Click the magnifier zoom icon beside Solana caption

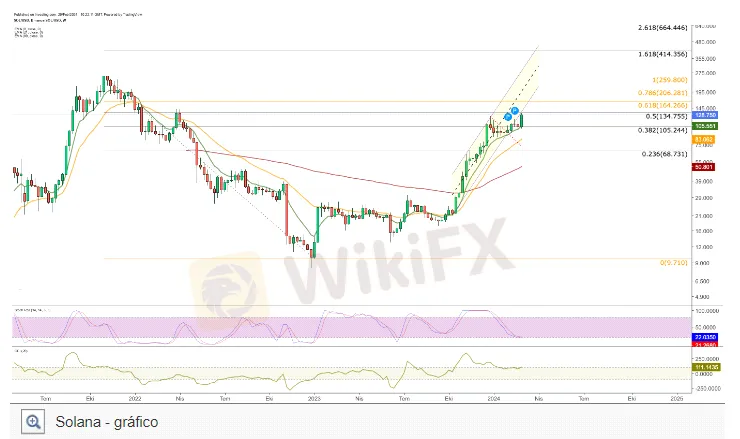(x=33, y=422)
